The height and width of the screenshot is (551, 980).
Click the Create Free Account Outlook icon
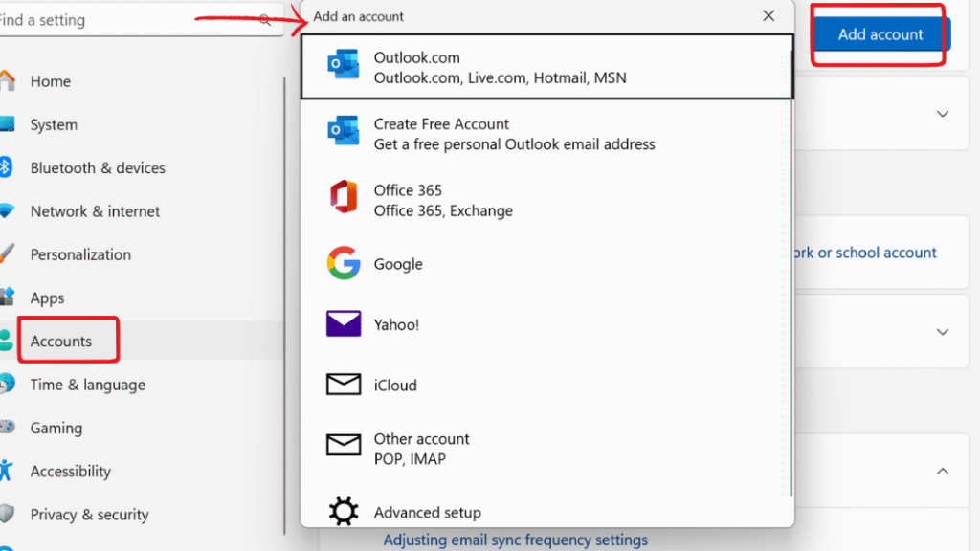coord(344,130)
